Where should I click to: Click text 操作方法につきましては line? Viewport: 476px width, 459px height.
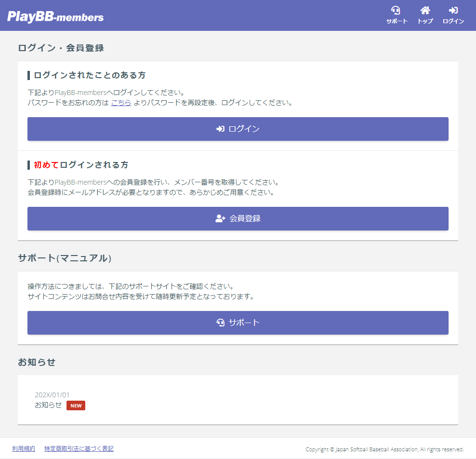[131, 286]
